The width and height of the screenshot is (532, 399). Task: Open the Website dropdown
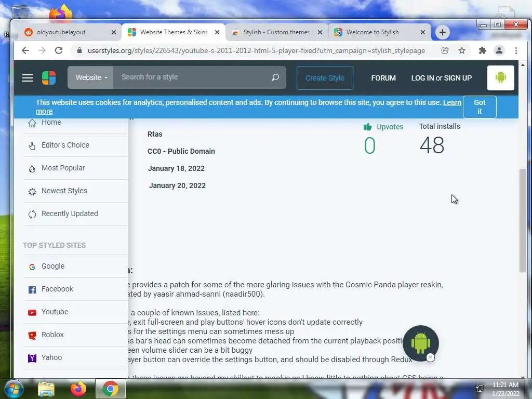[90, 77]
